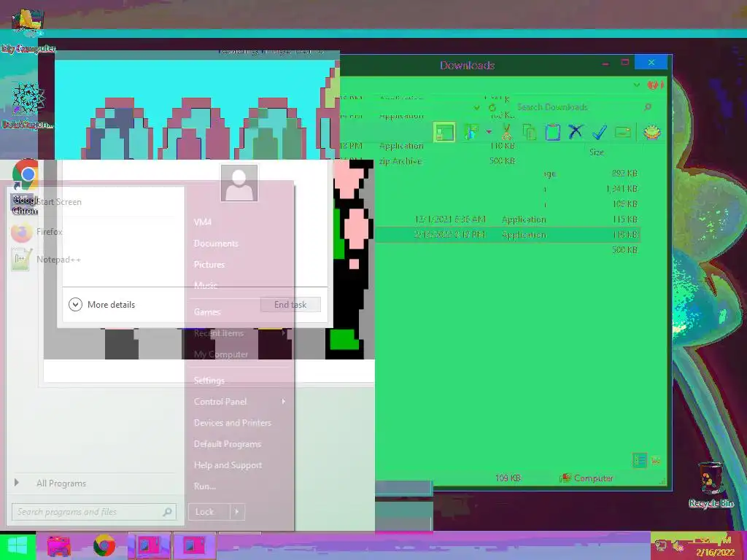Click the Cut scissors icon

point(506,132)
